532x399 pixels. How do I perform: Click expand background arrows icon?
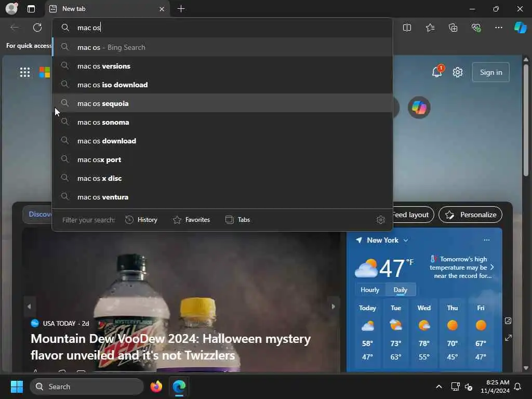[508, 338]
